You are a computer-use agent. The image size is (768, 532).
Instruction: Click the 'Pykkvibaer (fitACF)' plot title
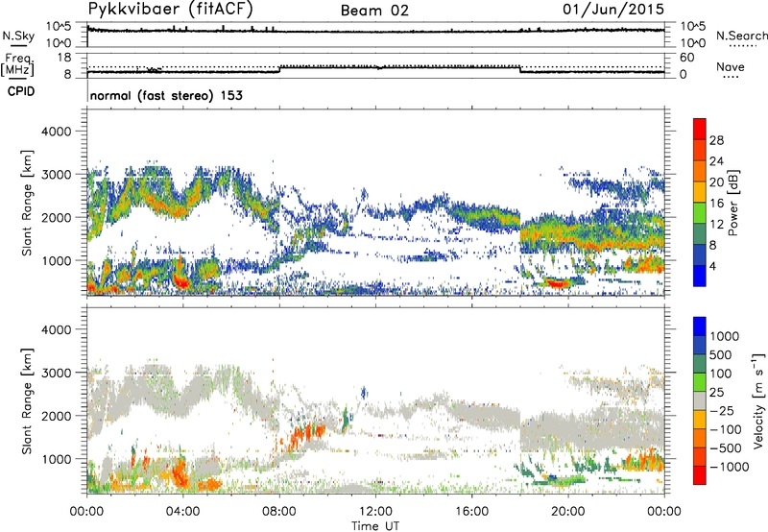tap(171, 9)
